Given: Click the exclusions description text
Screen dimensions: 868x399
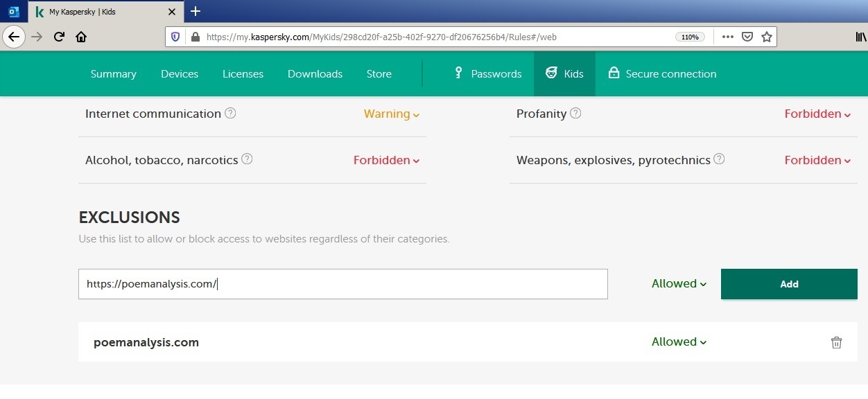Looking at the screenshot, I should (264, 239).
